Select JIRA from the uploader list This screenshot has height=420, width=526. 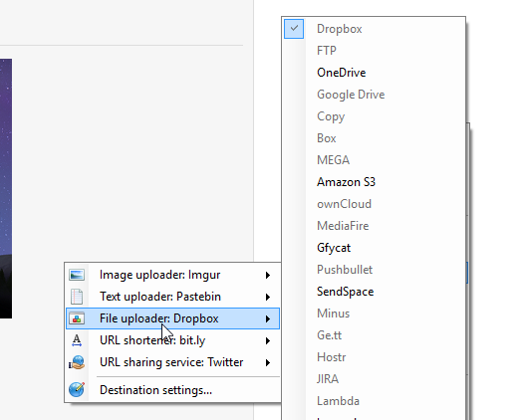[x=374, y=379]
